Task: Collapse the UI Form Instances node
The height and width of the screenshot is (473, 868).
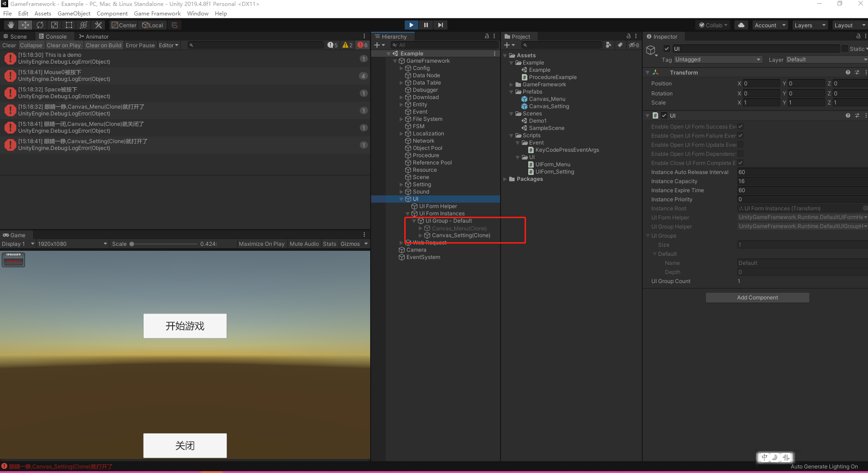Action: (407, 213)
